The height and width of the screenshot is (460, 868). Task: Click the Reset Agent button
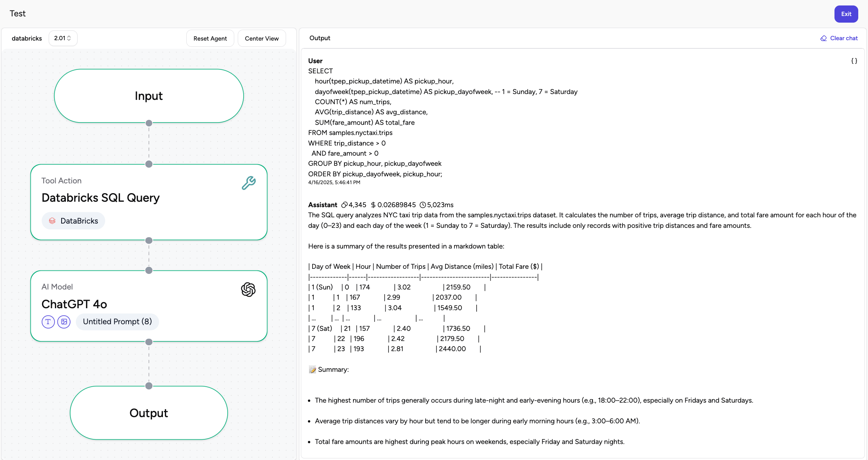(210, 38)
